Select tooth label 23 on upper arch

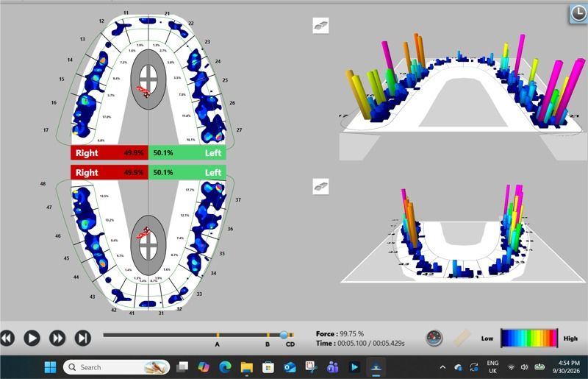pyautogui.click(x=207, y=42)
